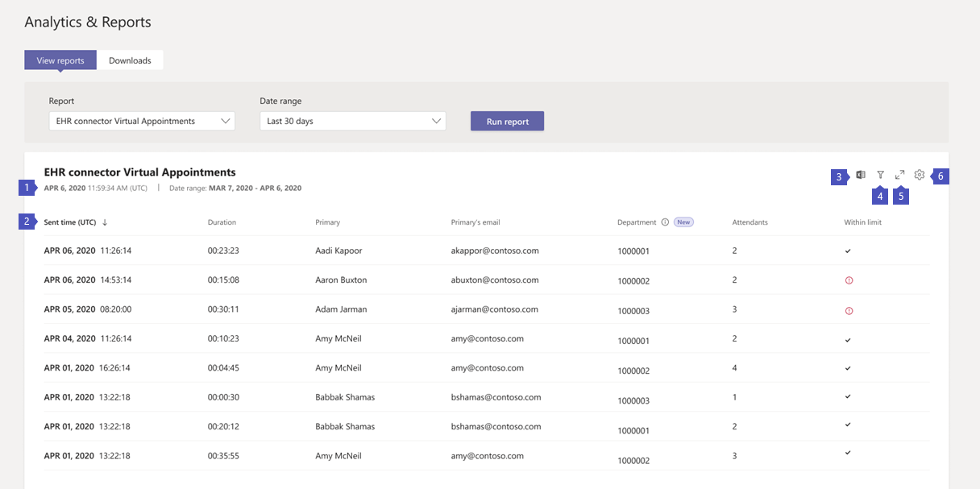This screenshot has height=489, width=980.
Task: Click the Primary column header
Action: point(328,222)
